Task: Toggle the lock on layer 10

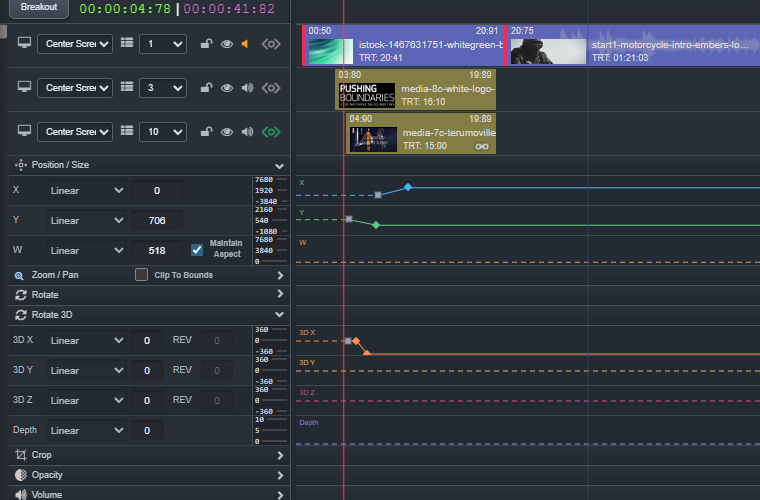Action: click(206, 132)
